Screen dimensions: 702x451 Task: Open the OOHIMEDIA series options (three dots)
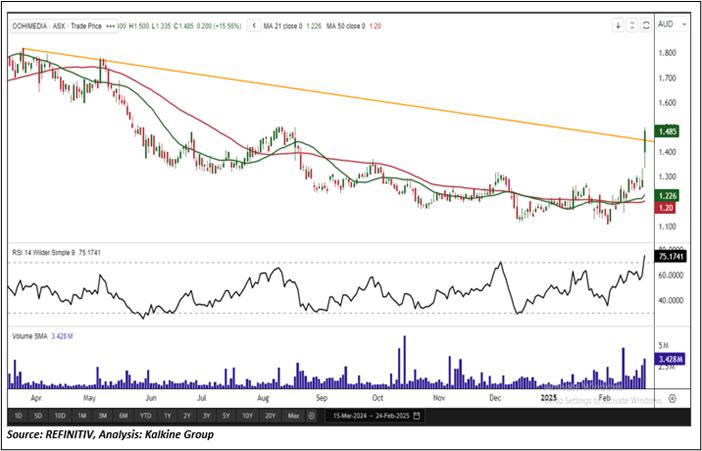[x=110, y=26]
